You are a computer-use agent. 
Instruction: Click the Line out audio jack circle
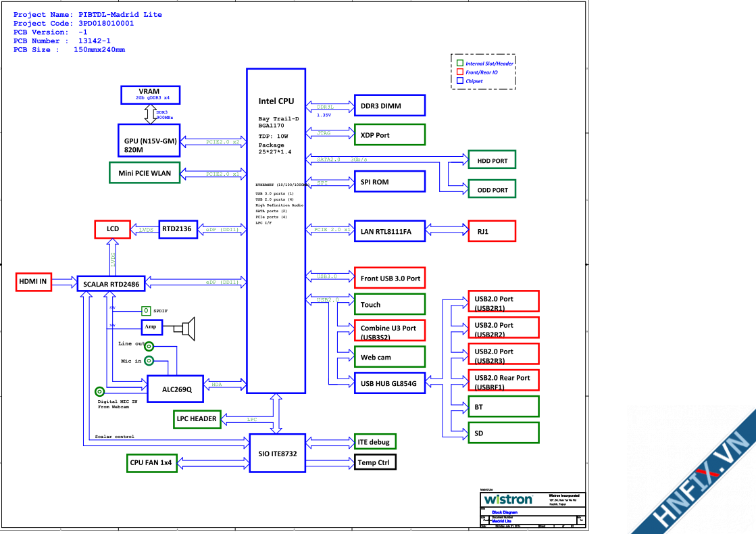coord(149,346)
